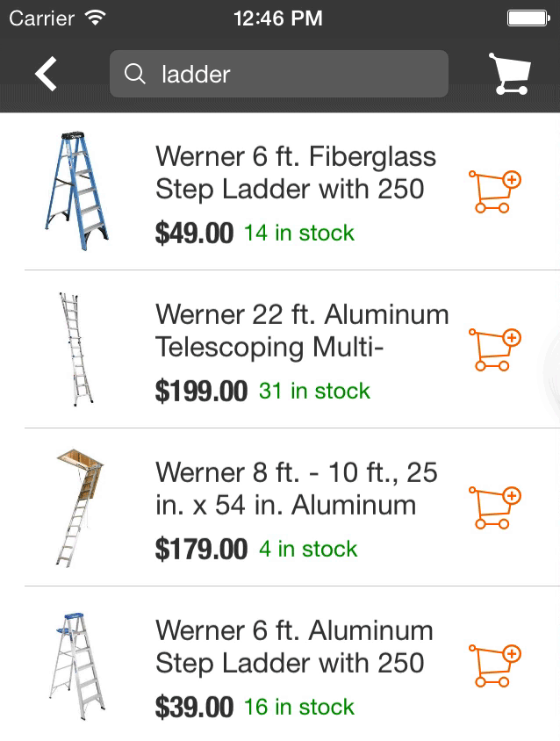Image resolution: width=560 pixels, height=741 pixels.
Task: Add Werner 22 ft. Telescoping ladder to cart
Action: click(x=494, y=349)
